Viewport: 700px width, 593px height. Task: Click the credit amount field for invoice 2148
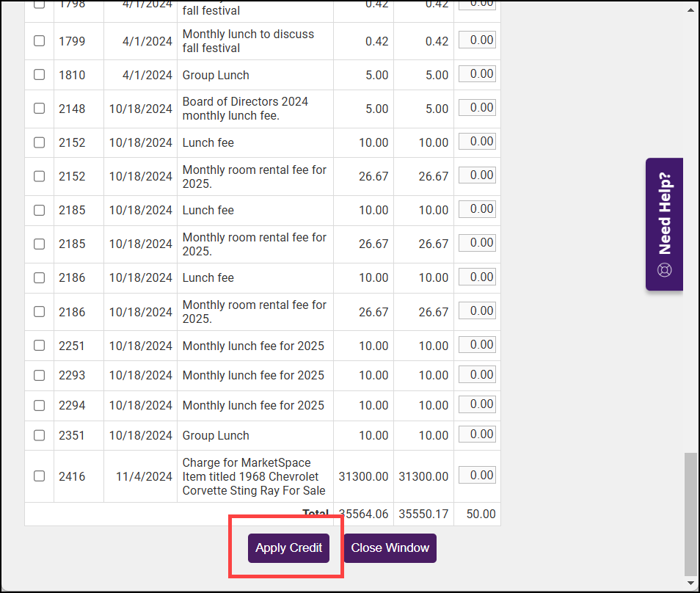[x=477, y=108]
